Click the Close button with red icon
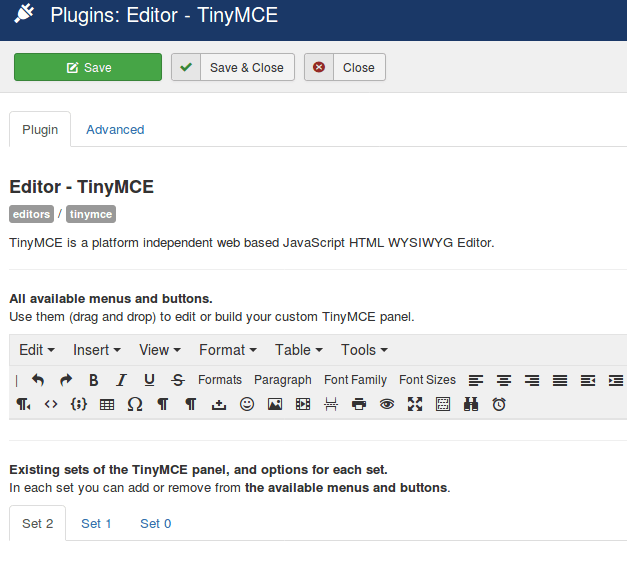 (x=345, y=67)
